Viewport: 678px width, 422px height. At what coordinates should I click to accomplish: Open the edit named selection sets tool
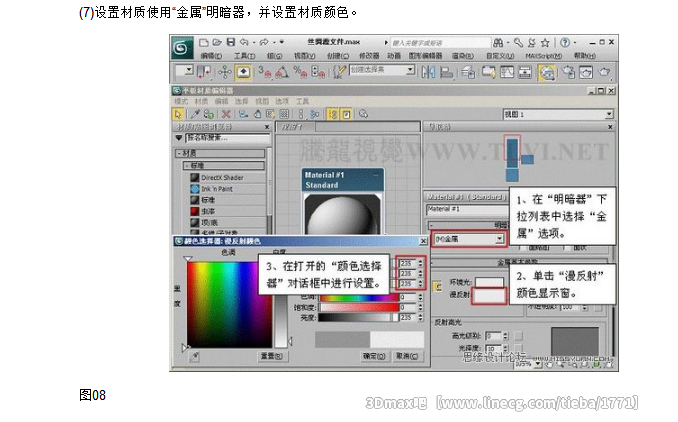point(339,72)
